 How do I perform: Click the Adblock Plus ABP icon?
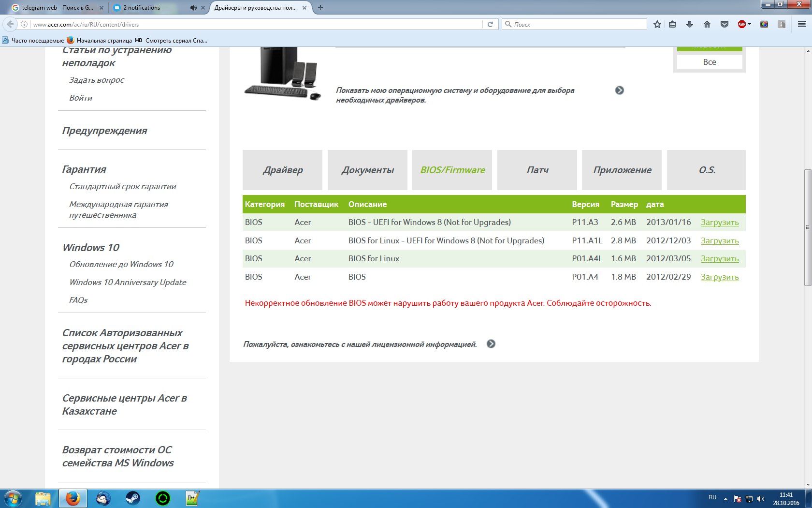742,24
